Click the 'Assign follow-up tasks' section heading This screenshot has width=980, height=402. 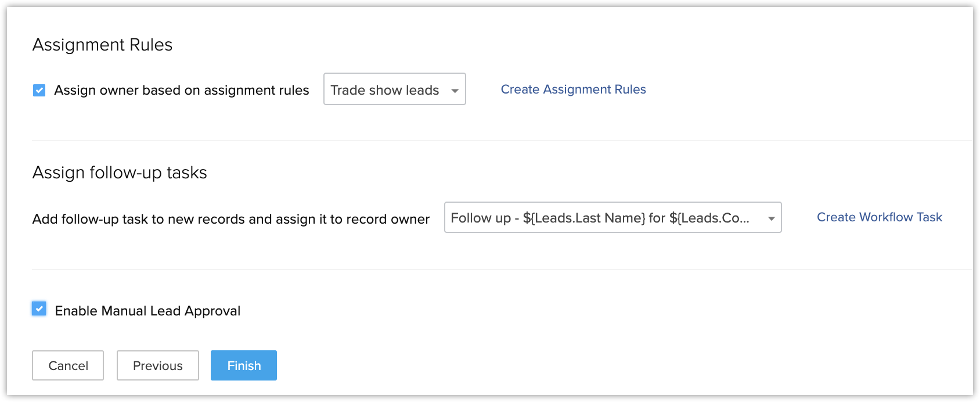tap(120, 173)
